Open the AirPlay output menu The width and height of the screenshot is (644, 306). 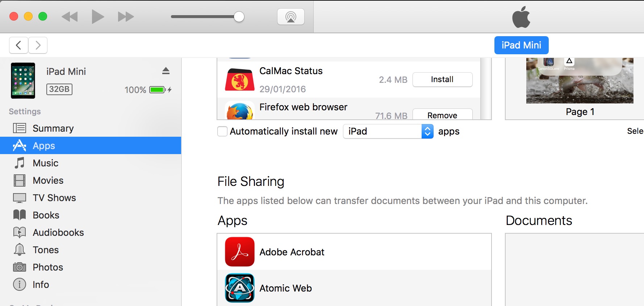point(291,17)
